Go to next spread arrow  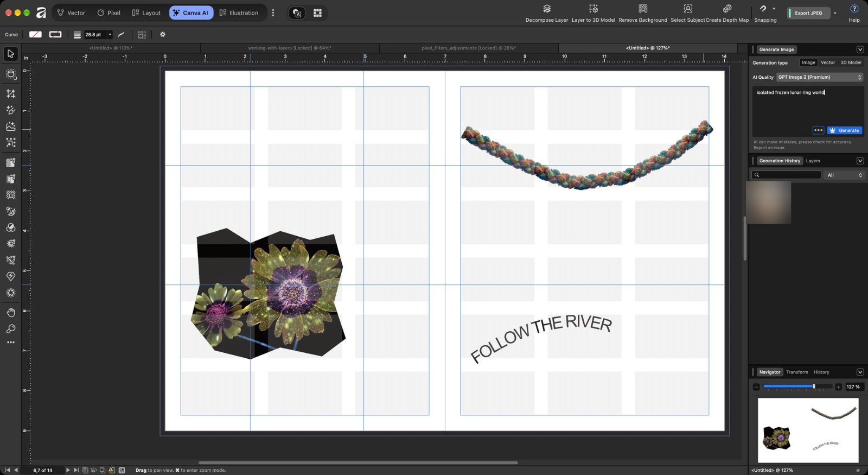[x=68, y=470]
